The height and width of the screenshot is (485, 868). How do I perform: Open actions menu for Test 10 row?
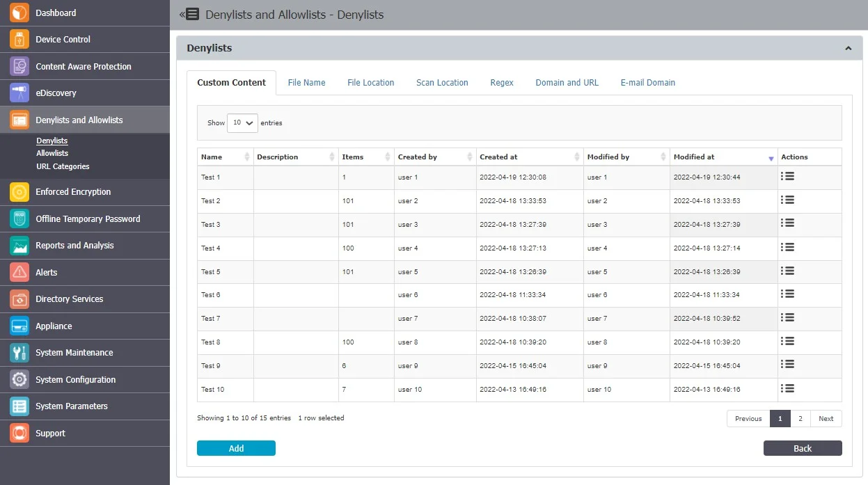(x=787, y=388)
